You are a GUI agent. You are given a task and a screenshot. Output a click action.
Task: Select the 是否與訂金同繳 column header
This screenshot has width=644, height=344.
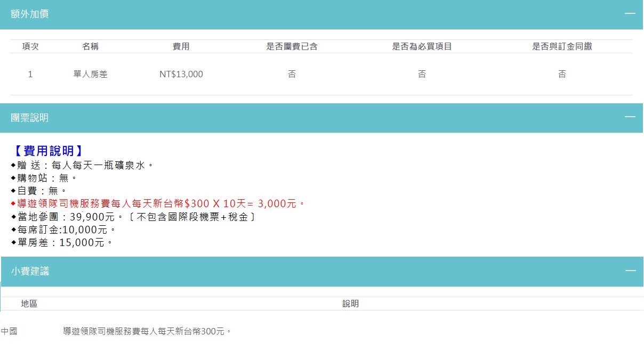pyautogui.click(x=562, y=46)
